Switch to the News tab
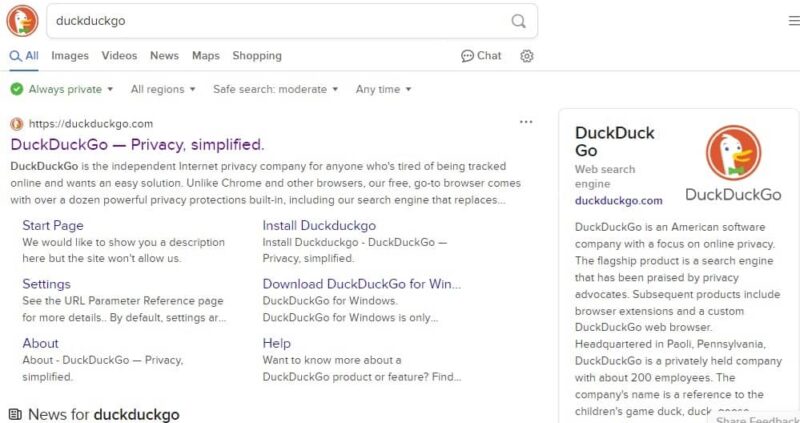This screenshot has width=800, height=423. [164, 56]
